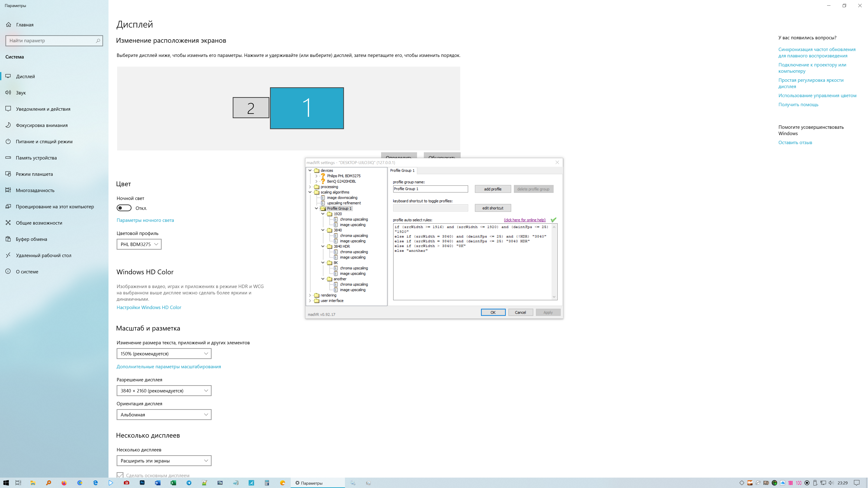Check the make main display checkbox
The image size is (868, 488).
coord(120,475)
